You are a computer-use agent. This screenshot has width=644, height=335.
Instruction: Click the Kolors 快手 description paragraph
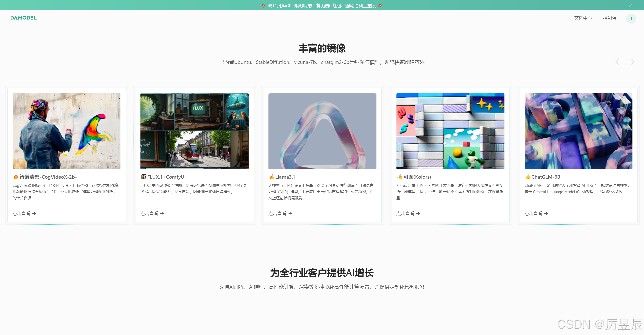450,192
